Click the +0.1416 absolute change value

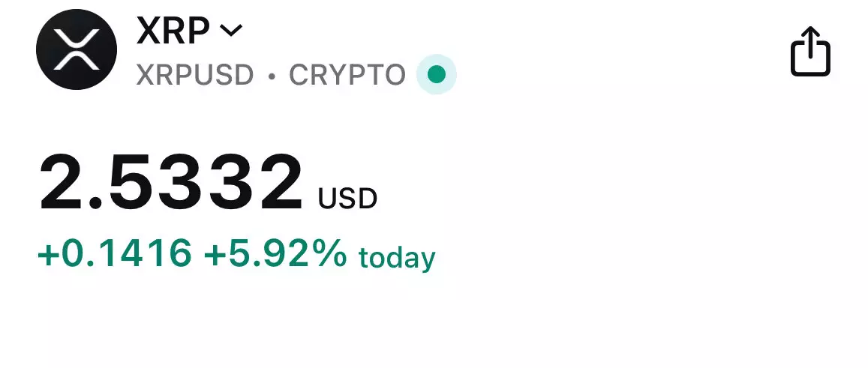pos(115,254)
